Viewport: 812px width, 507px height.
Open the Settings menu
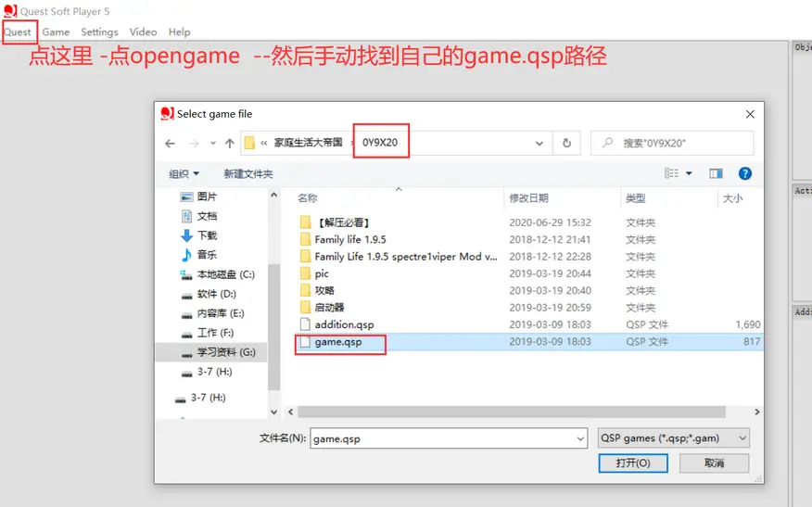[99, 32]
